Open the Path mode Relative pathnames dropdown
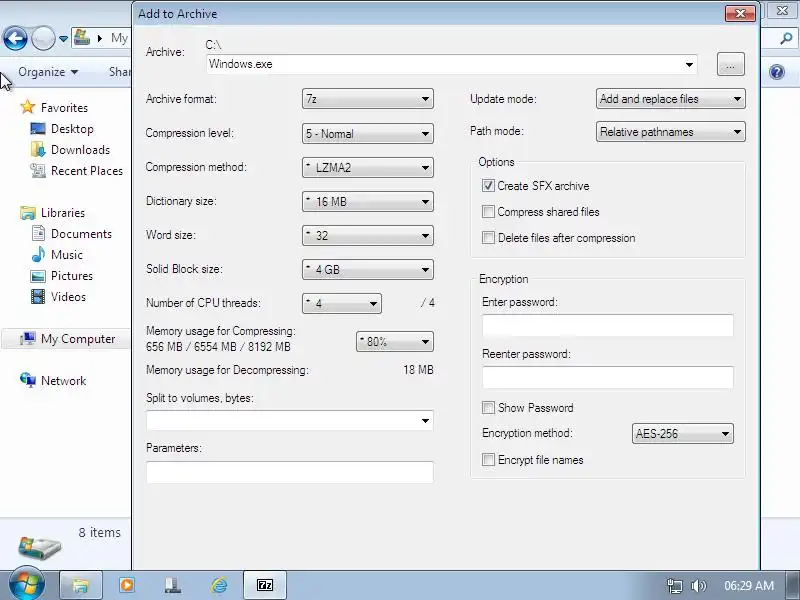 [670, 132]
